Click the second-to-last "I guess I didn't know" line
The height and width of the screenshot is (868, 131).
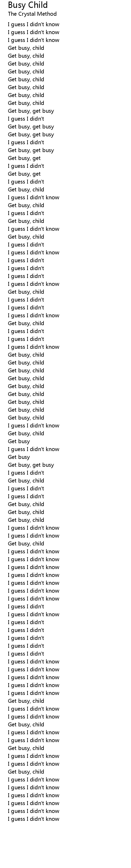coord(34,811)
